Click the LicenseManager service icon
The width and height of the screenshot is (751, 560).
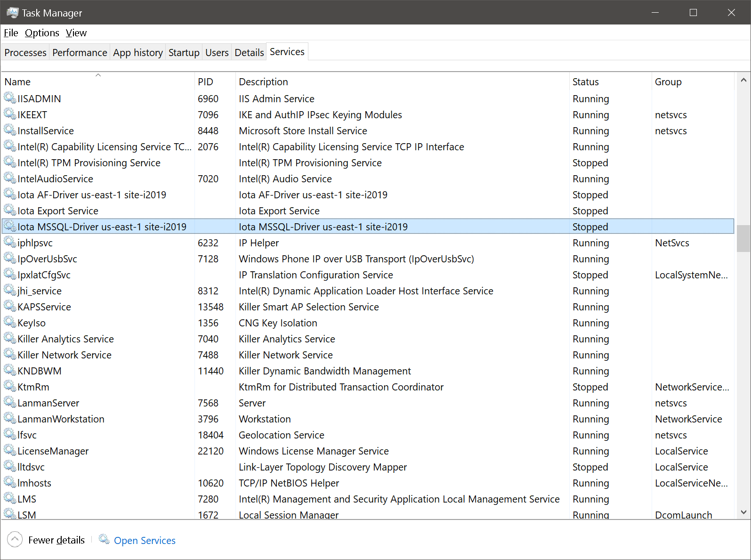10,450
